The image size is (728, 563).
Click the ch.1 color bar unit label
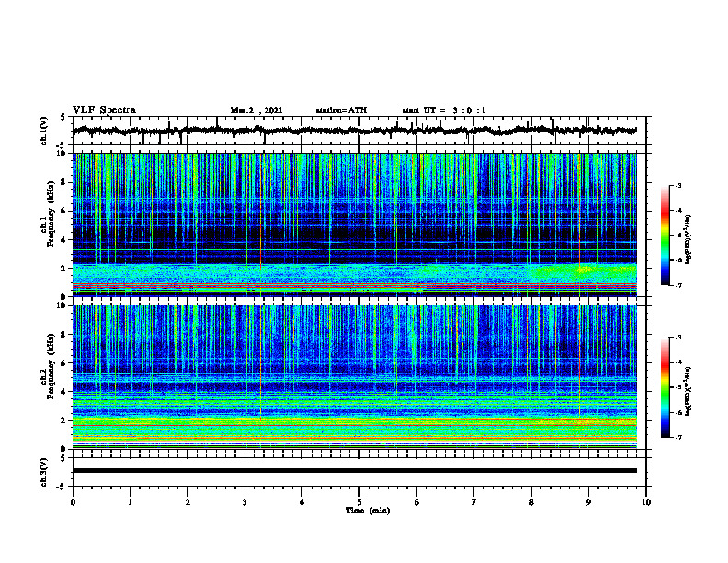pos(688,239)
